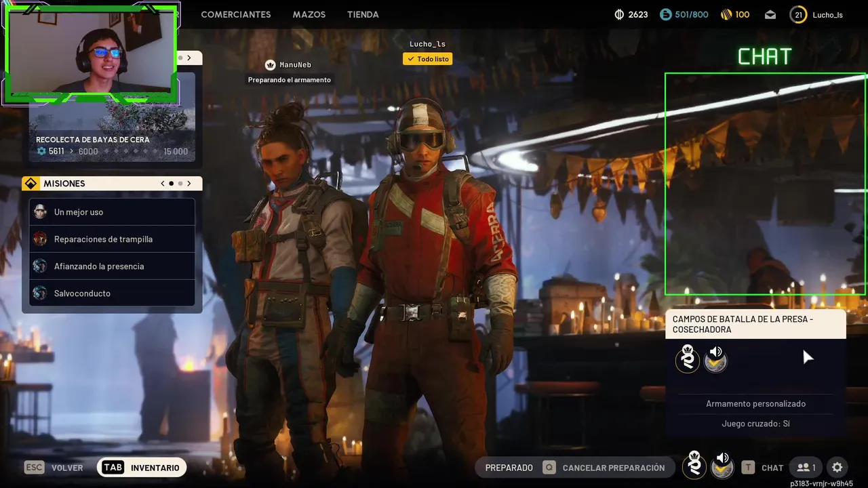Click the Salvoconducto mission icon
Viewport: 868px width, 488px height.
[41, 293]
